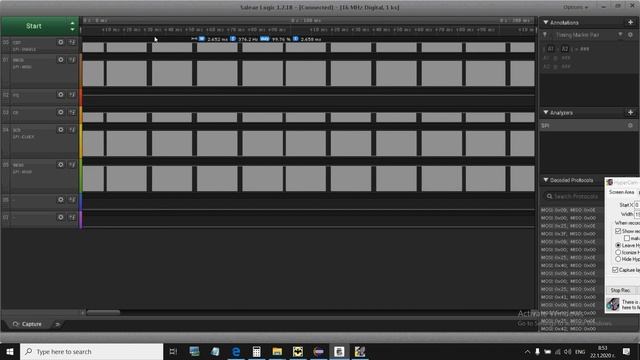
Task: Open settings gear for channel 03
Action: pos(60,112)
